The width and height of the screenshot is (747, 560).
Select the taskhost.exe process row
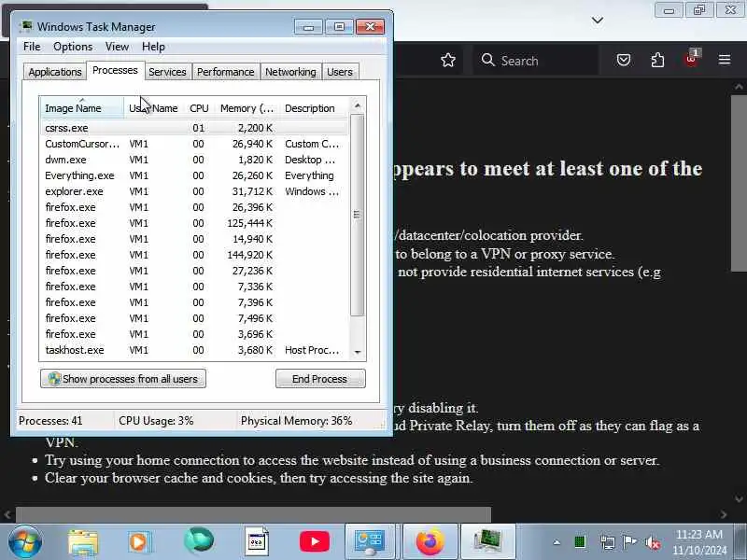[x=194, y=350]
